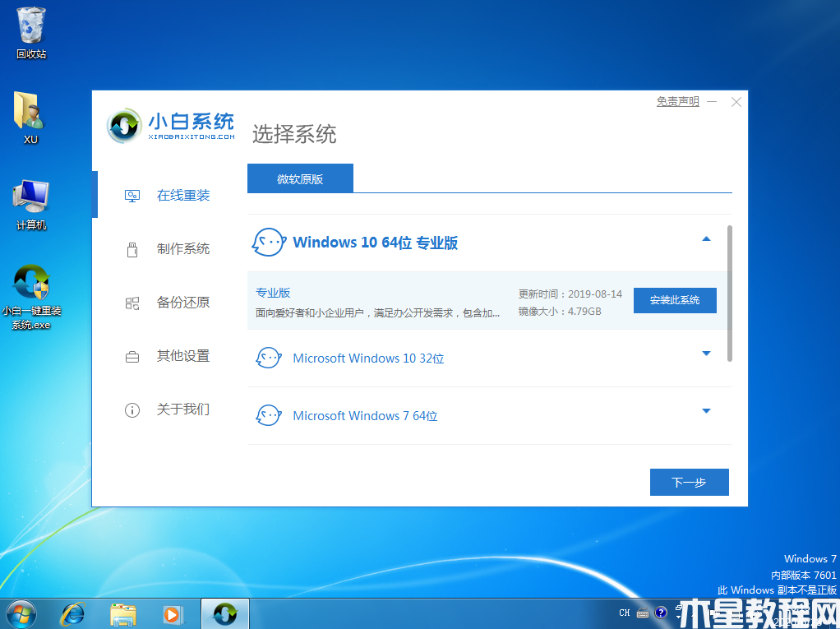The width and height of the screenshot is (840, 629).
Task: Click the CH input language indicator
Action: (625, 613)
